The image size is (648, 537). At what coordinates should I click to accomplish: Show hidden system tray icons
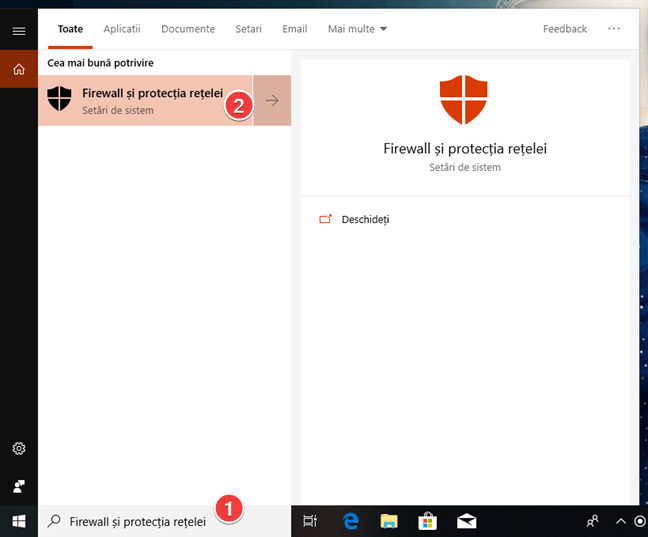[621, 521]
